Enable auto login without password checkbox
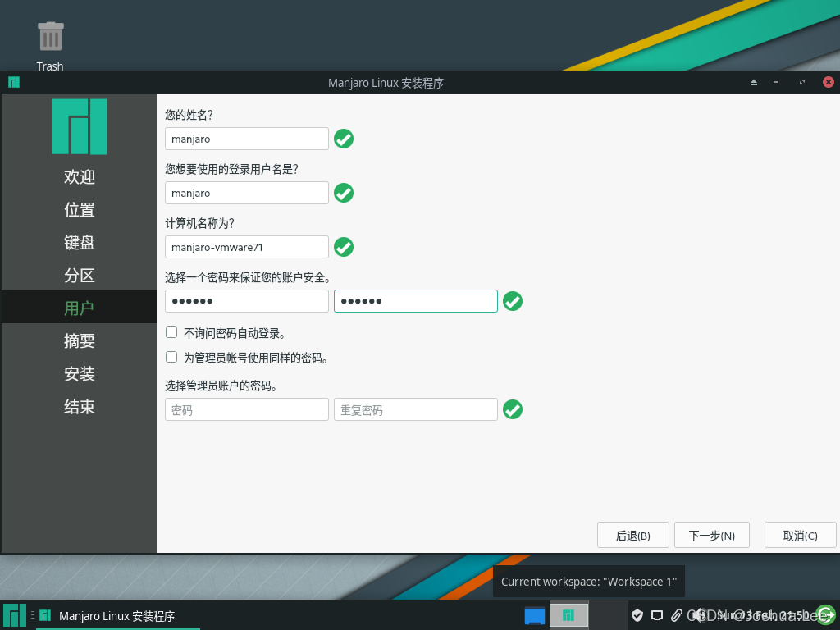The image size is (840, 630). tap(171, 333)
